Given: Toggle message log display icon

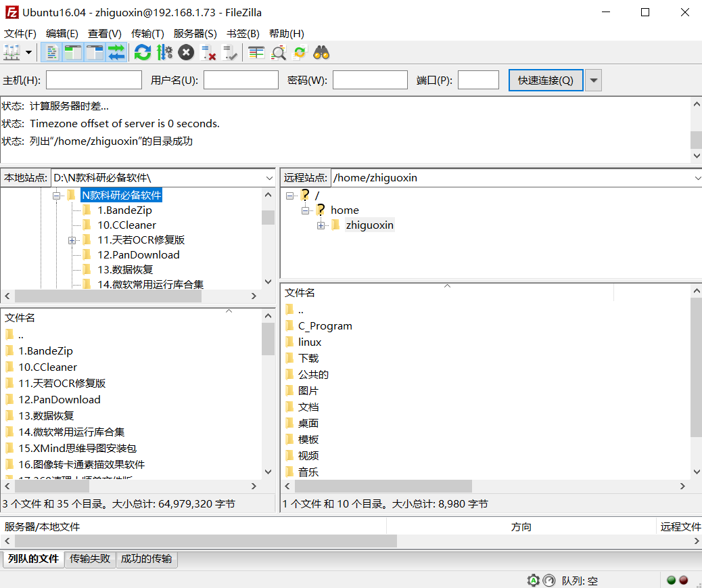Looking at the screenshot, I should click(x=51, y=53).
